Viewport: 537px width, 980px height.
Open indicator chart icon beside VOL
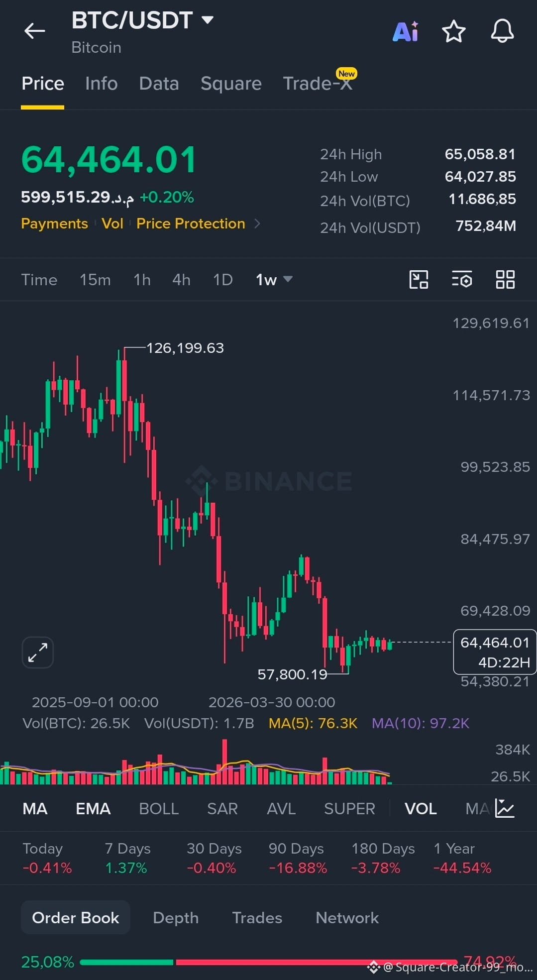click(504, 809)
